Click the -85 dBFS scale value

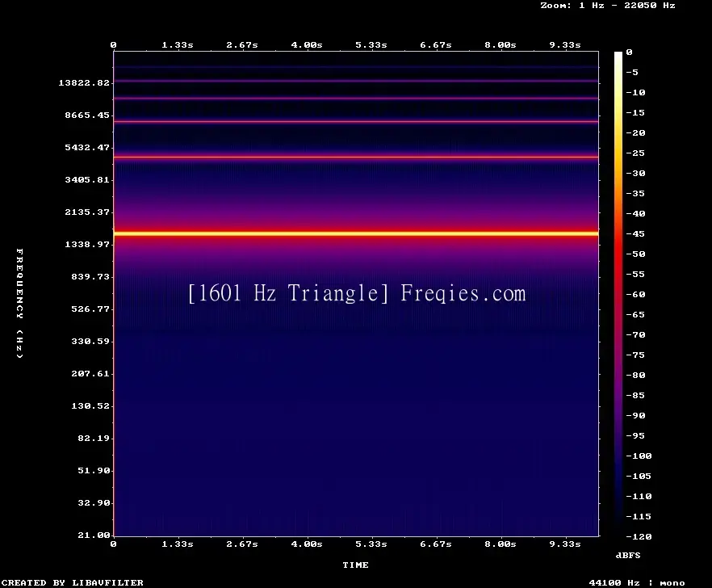(x=635, y=395)
